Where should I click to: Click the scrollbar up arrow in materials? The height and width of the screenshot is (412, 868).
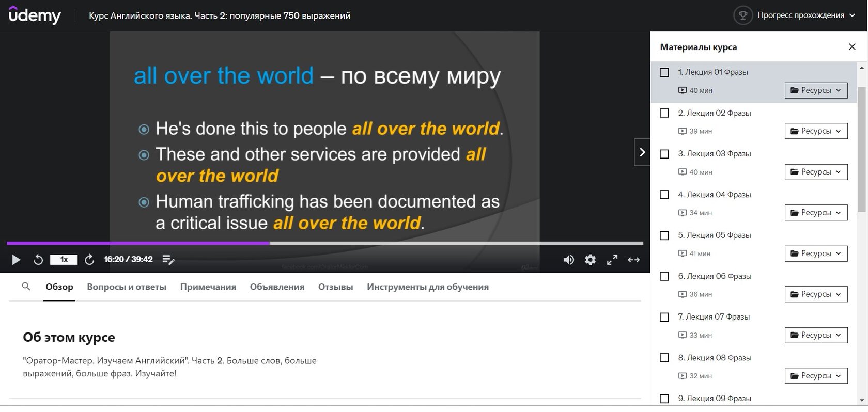click(861, 68)
